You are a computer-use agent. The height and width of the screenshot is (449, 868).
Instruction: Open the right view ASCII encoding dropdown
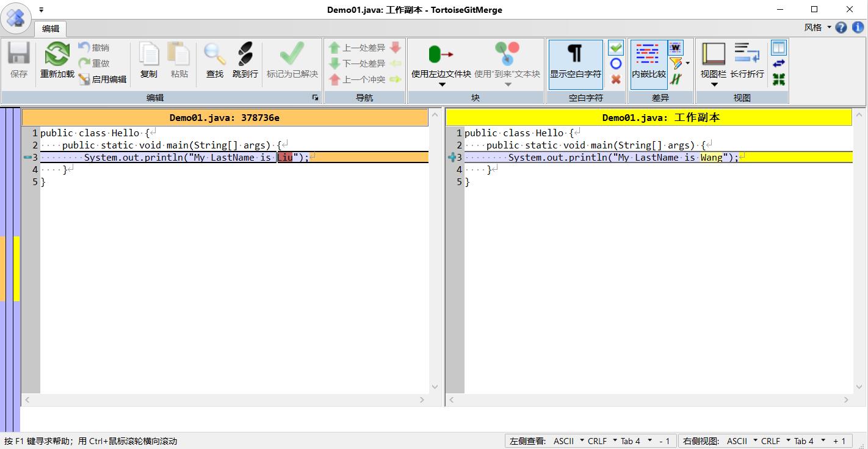point(742,441)
